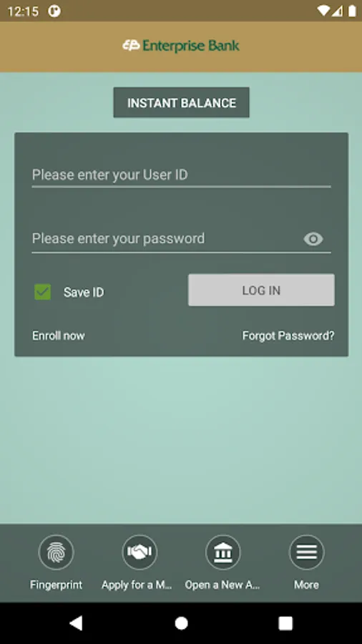Open the More hamburger menu icon
Screen dimensions: 362x644
307,552
